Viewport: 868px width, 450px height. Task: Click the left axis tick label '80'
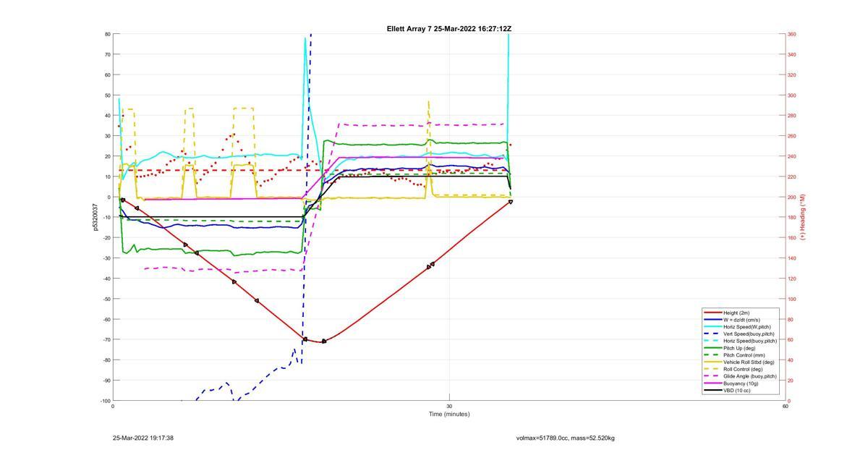[x=107, y=34]
